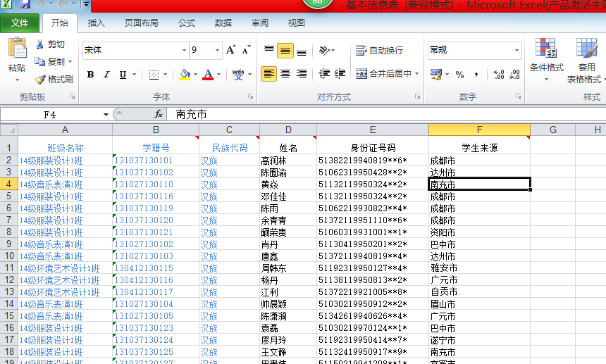Expand the number format dropdown (常规)

517,51
